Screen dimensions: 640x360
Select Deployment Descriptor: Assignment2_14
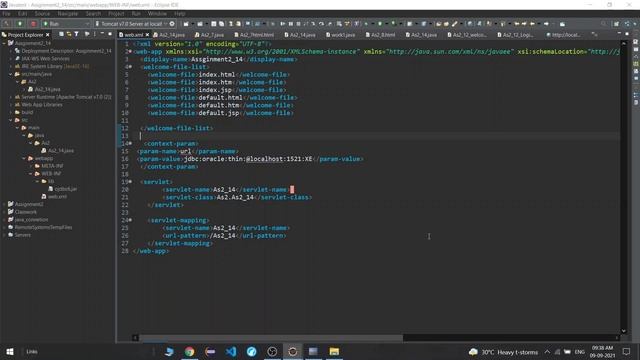[63, 51]
